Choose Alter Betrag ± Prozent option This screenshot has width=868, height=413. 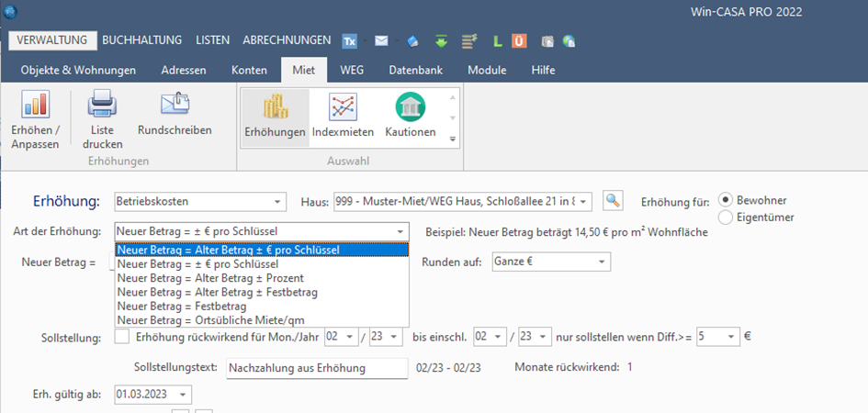pyautogui.click(x=262, y=277)
